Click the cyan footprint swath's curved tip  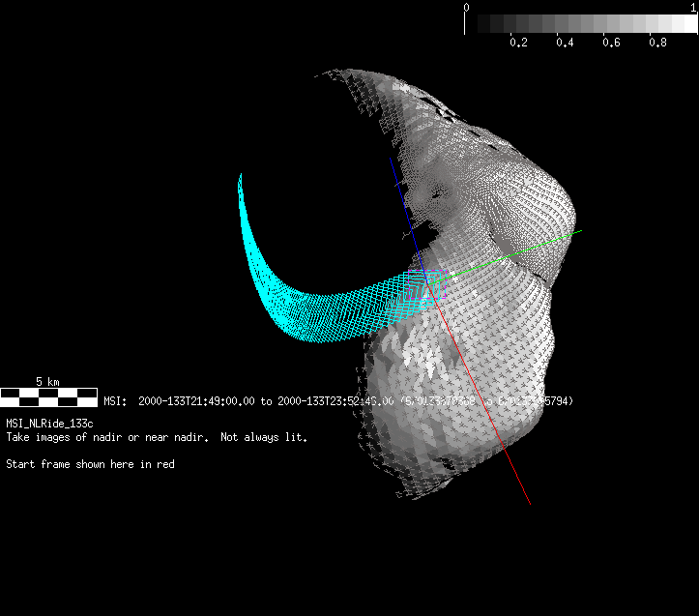pyautogui.click(x=243, y=179)
